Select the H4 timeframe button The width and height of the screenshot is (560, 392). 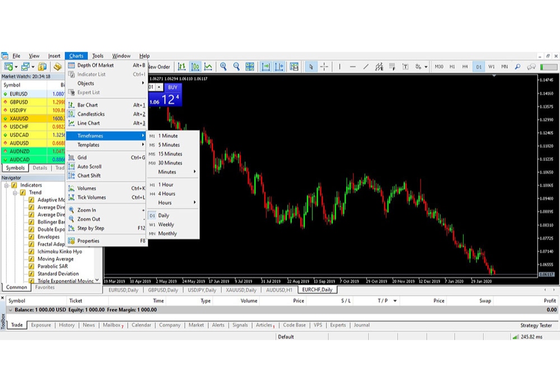point(465,67)
